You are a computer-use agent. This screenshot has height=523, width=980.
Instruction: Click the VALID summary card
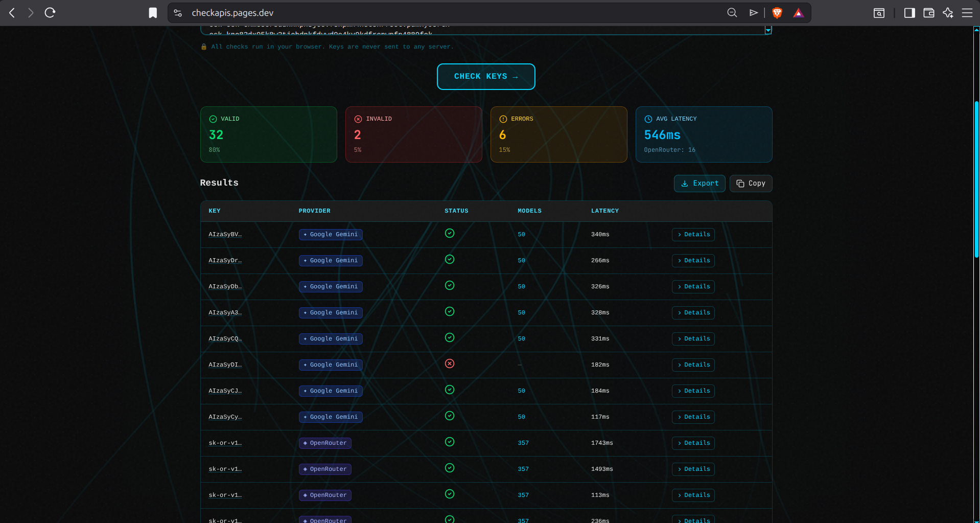(x=269, y=134)
